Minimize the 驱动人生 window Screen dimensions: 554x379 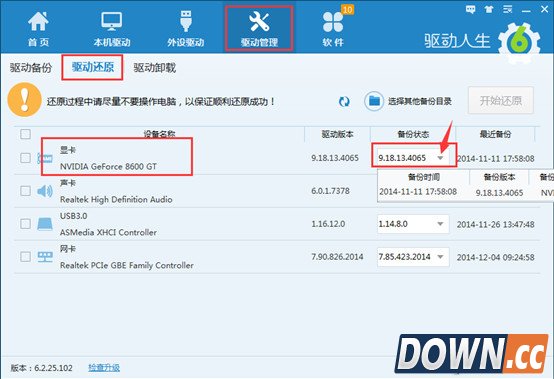[526, 10]
